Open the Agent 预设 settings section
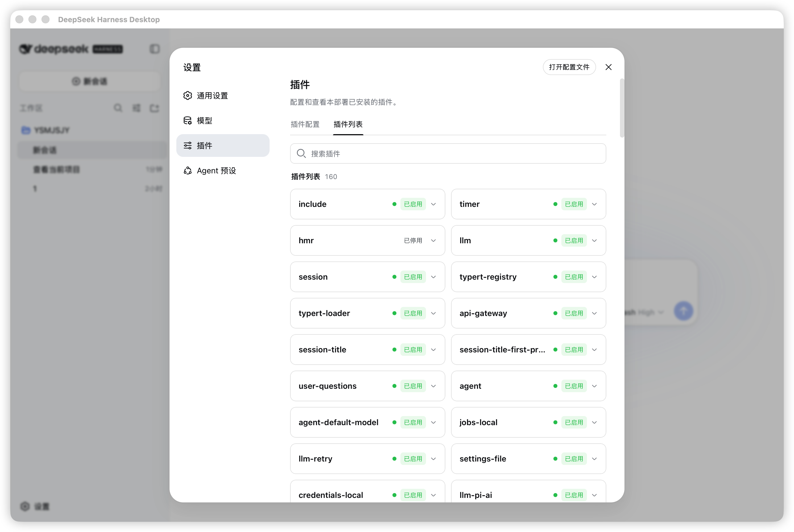Viewport: 794px width, 532px height. (223, 171)
